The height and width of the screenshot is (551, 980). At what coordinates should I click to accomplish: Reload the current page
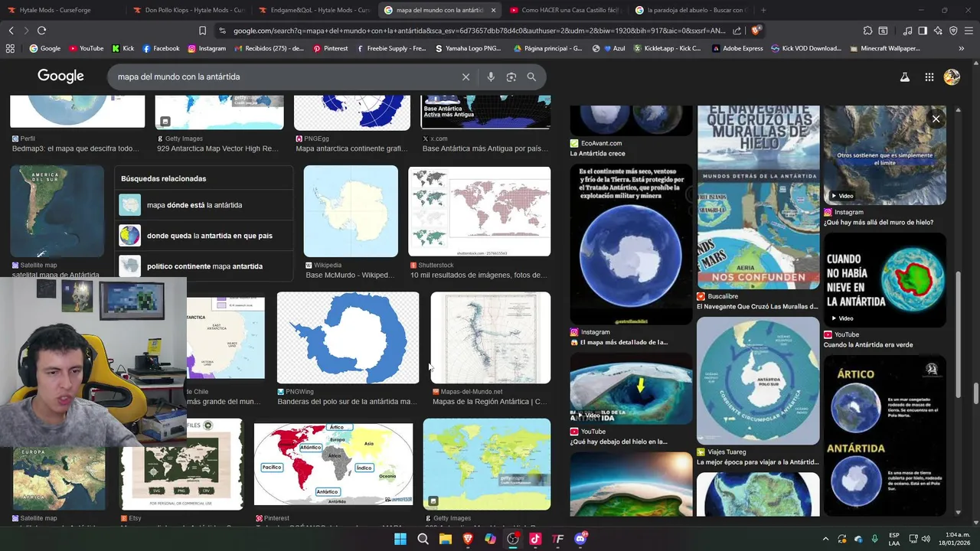click(41, 31)
